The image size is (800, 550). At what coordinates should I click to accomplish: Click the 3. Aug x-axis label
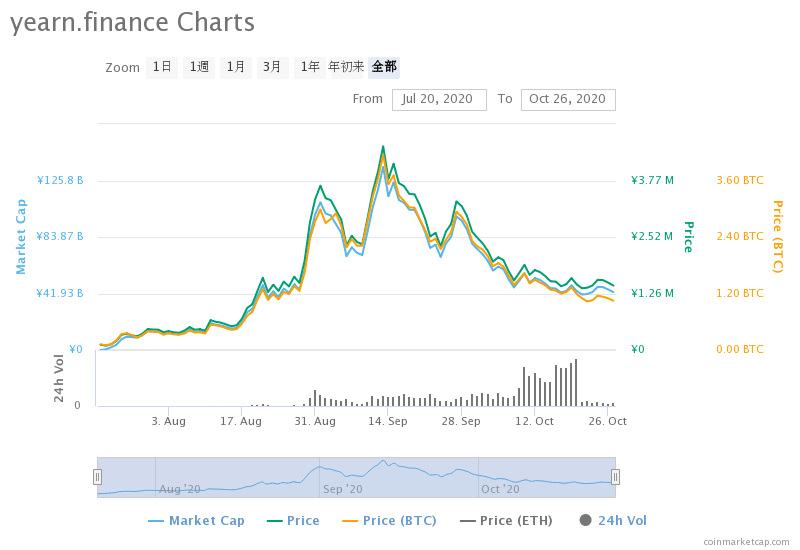168,421
